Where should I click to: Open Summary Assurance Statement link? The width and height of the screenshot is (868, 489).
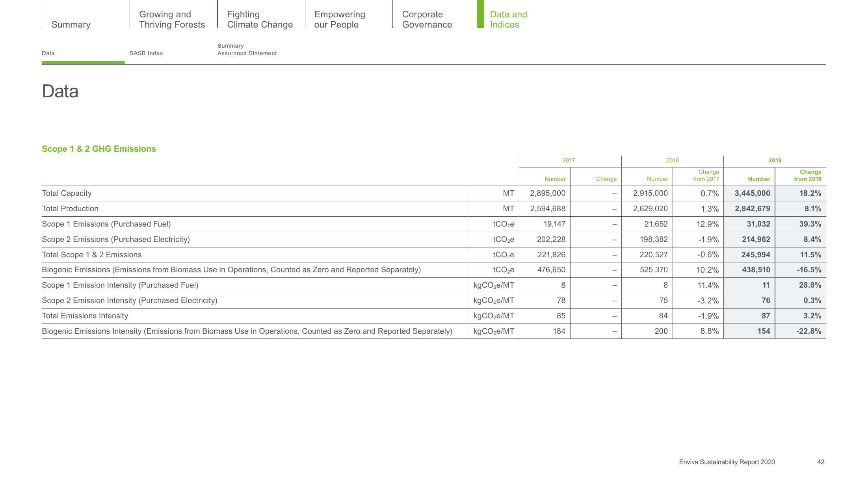tap(247, 50)
